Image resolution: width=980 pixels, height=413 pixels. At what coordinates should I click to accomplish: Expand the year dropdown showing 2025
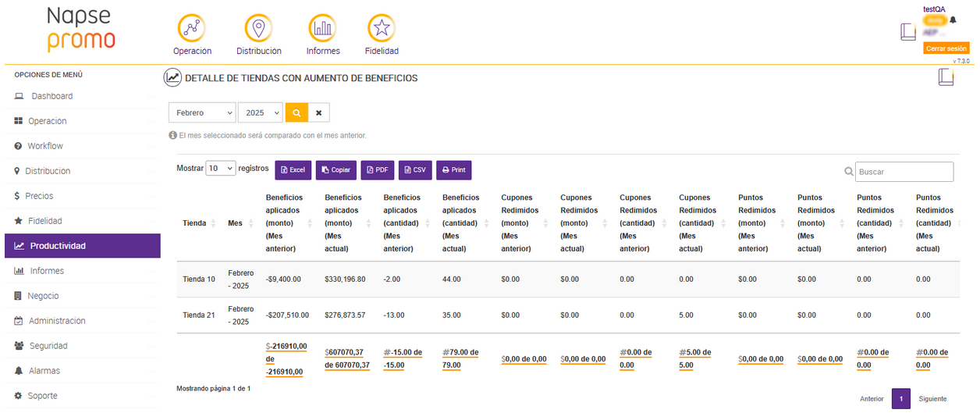pyautogui.click(x=260, y=113)
